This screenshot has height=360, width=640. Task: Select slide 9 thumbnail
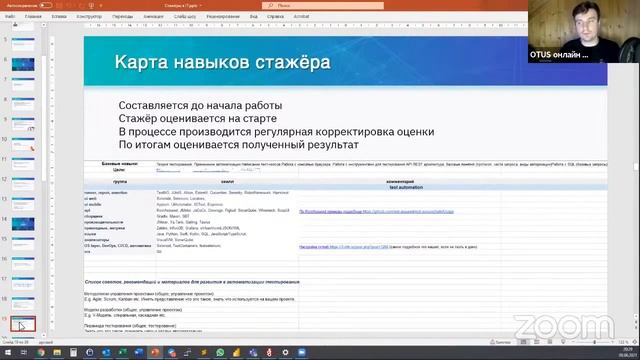pos(23,124)
